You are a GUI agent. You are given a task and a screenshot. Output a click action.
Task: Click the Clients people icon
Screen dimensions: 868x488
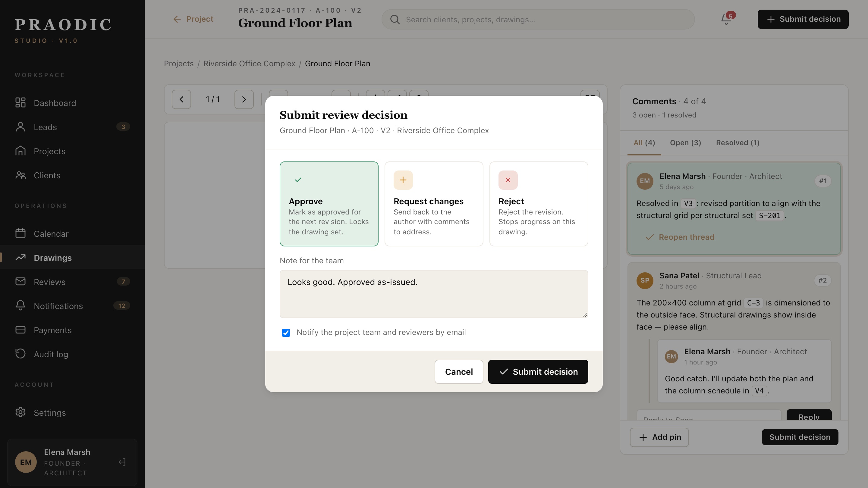(20, 175)
